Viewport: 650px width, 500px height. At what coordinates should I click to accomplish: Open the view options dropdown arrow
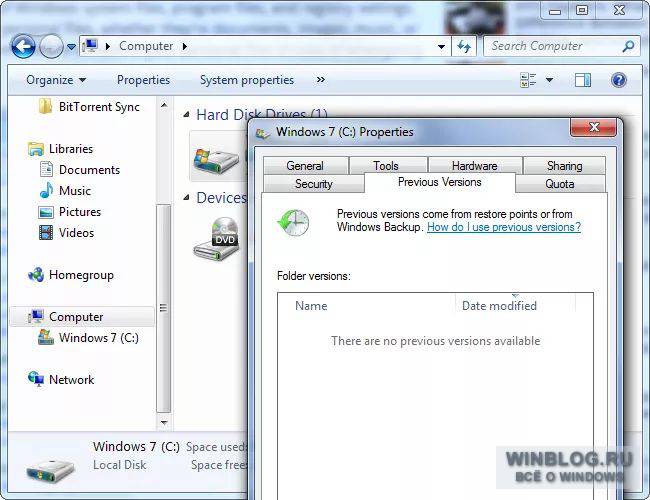click(x=549, y=80)
